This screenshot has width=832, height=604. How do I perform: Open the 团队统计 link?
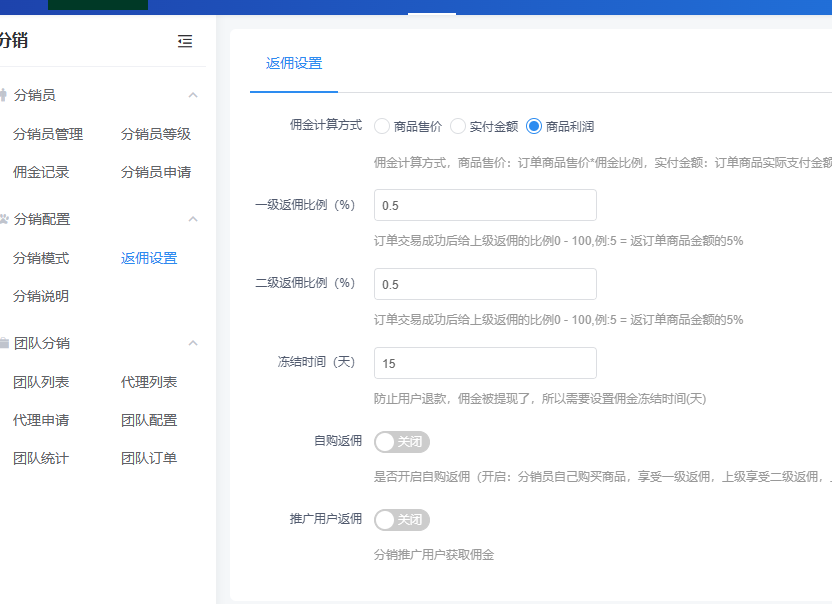point(41,458)
